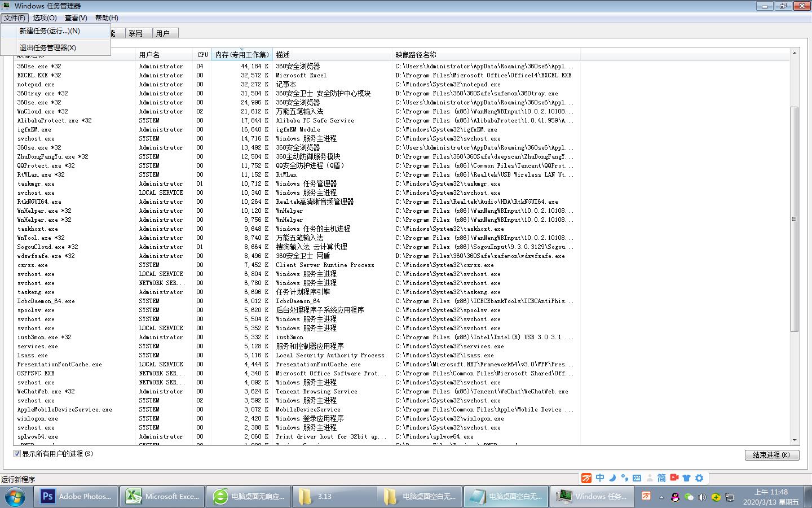Open the 帮助(H) menu

pos(107,18)
